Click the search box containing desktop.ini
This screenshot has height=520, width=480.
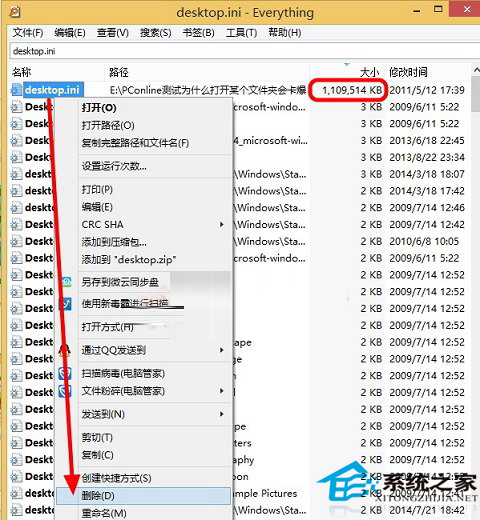coord(244,51)
